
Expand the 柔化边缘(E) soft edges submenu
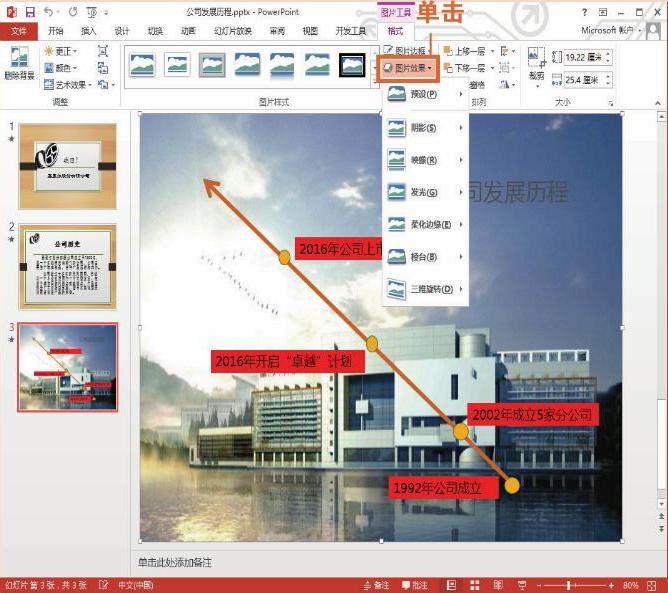coord(425,225)
